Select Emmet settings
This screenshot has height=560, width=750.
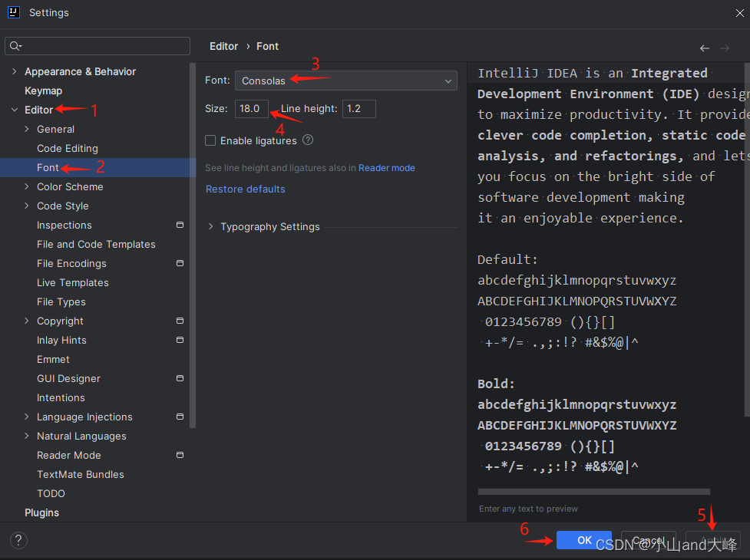pos(53,359)
